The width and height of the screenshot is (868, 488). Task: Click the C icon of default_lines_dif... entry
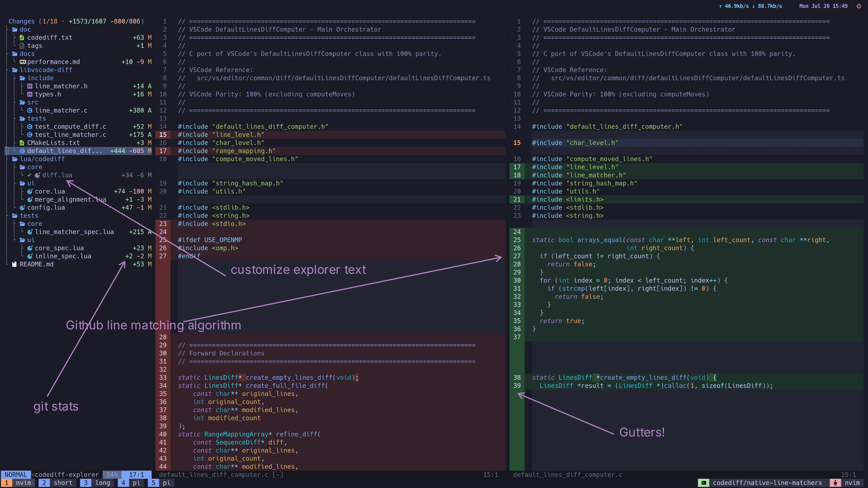22,151
